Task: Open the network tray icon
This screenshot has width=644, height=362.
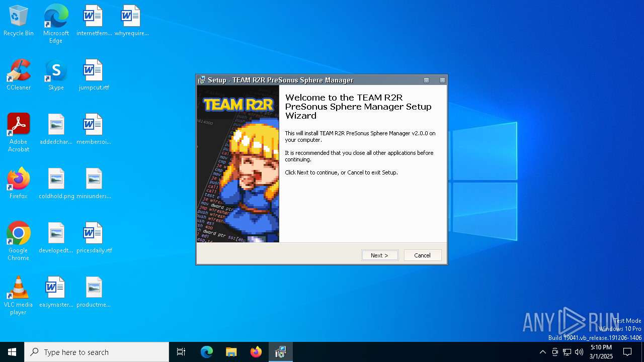Action: coord(567,352)
